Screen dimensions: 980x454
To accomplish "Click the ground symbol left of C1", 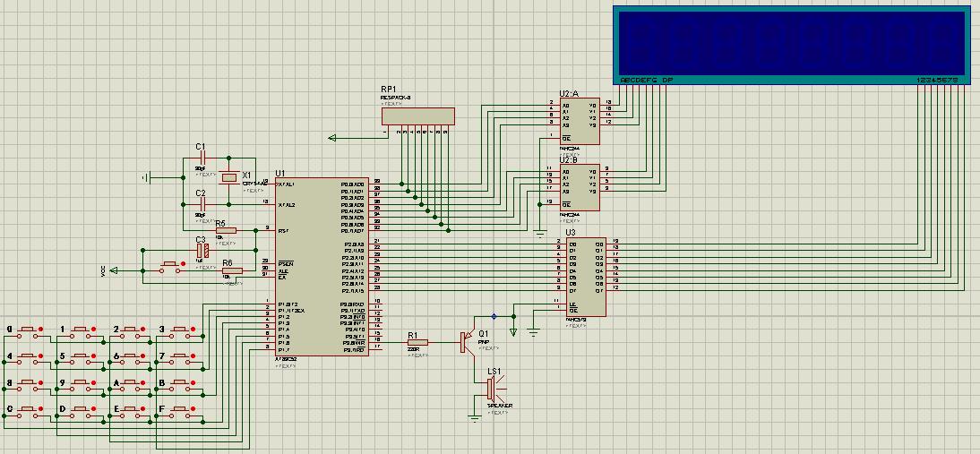I will [146, 177].
